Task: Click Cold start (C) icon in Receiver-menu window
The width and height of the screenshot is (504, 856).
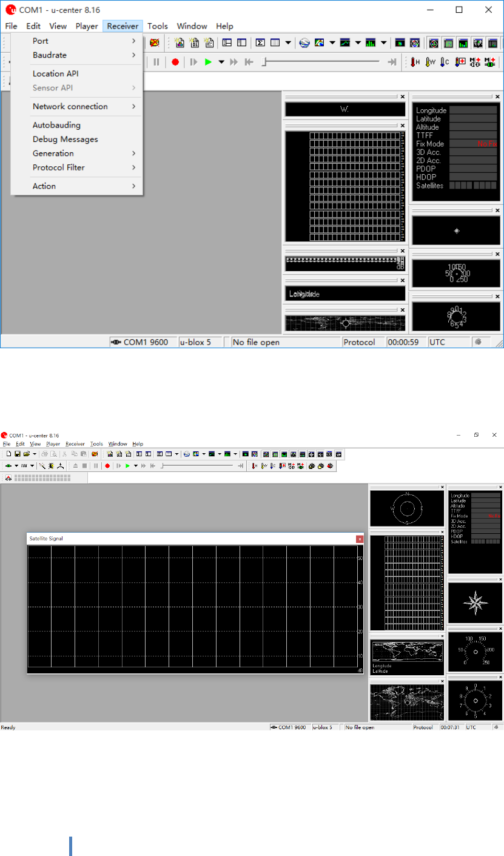Action: coord(445,62)
